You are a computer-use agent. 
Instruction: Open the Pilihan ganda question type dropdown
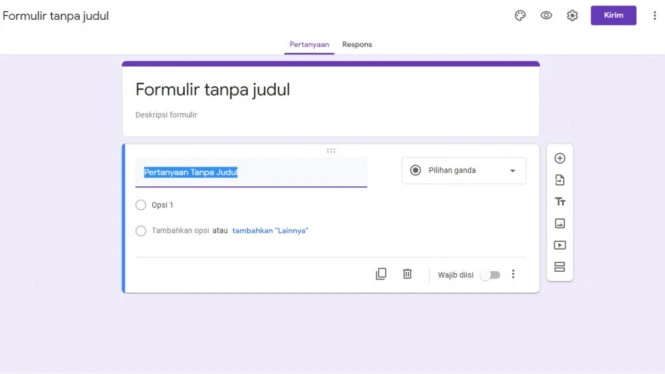point(464,170)
